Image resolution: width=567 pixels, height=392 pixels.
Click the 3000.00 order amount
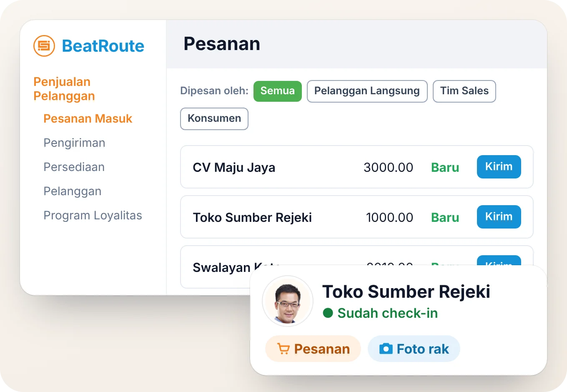(388, 168)
